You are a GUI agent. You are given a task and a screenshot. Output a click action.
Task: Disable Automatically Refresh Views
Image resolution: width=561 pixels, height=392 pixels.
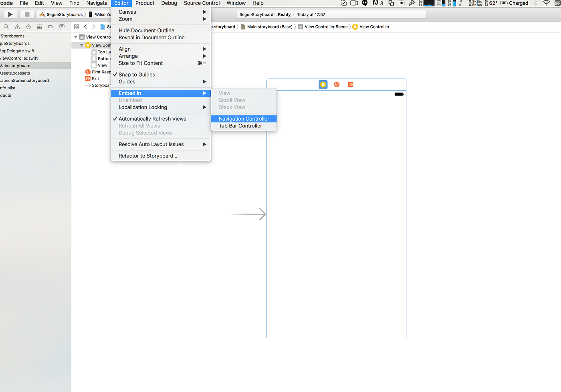click(x=152, y=119)
